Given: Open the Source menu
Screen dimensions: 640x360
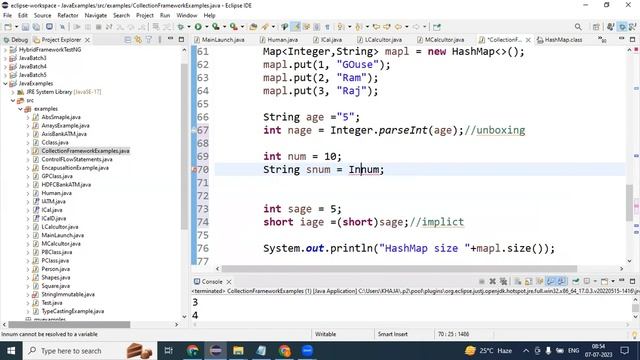Looking at the screenshot, I should pyautogui.click(x=42, y=16).
